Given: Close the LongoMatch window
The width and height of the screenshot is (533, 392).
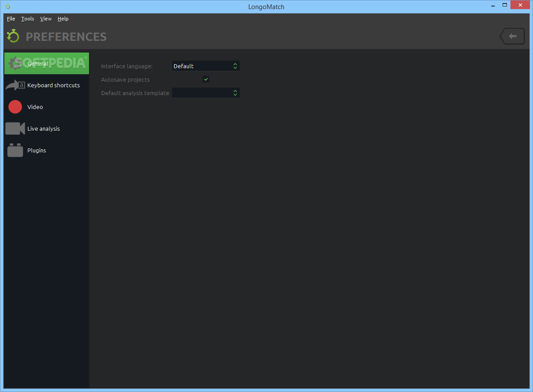Looking at the screenshot, I should (x=520, y=5).
